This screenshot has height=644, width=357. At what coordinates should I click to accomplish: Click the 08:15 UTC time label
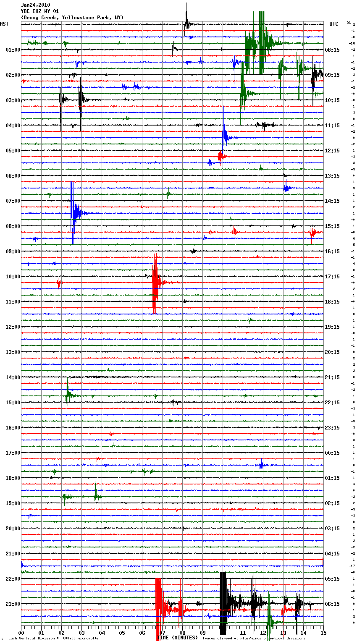click(x=332, y=50)
